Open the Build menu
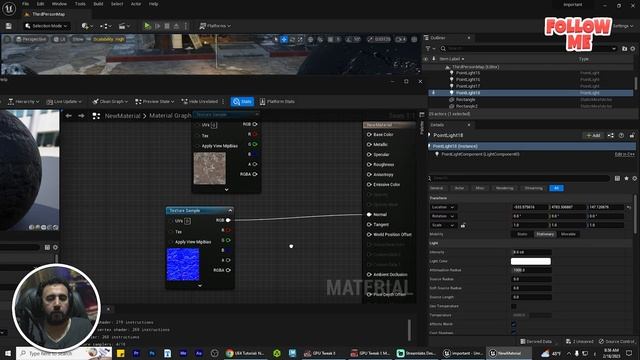 coord(98,4)
